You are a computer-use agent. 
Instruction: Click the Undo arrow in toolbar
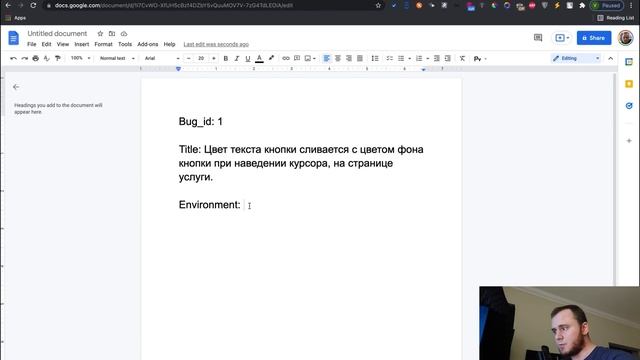pyautogui.click(x=13, y=58)
